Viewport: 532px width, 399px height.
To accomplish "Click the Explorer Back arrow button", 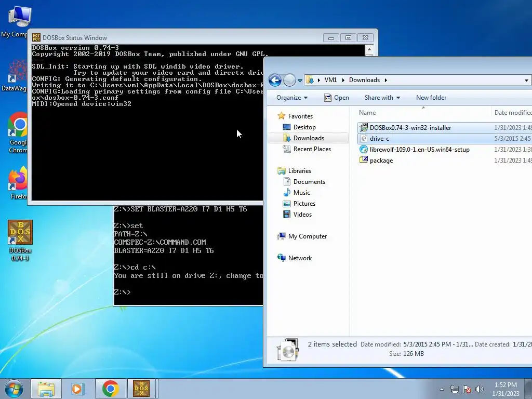I will coord(275,80).
